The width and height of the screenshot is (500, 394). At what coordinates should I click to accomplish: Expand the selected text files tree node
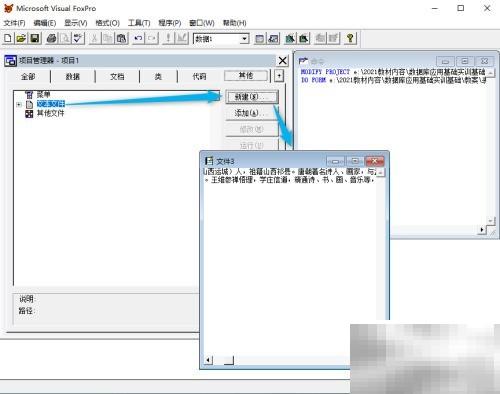pyautogui.click(x=19, y=104)
